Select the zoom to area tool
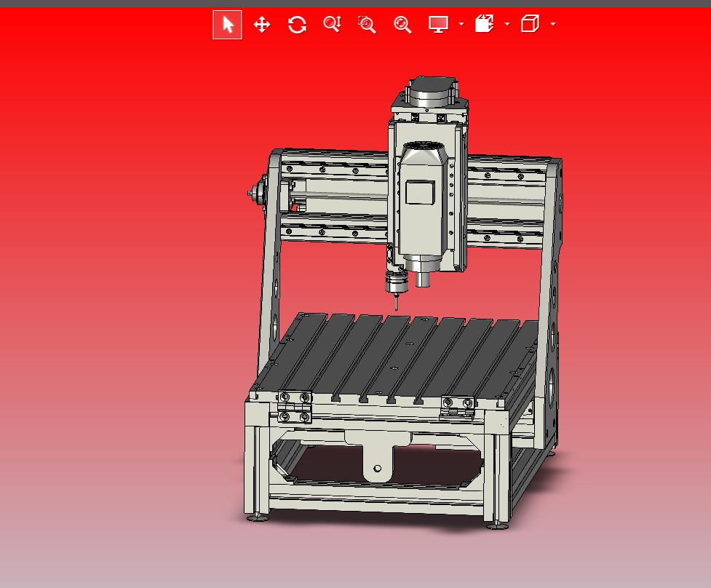Image resolution: width=711 pixels, height=588 pixels. pos(368,25)
